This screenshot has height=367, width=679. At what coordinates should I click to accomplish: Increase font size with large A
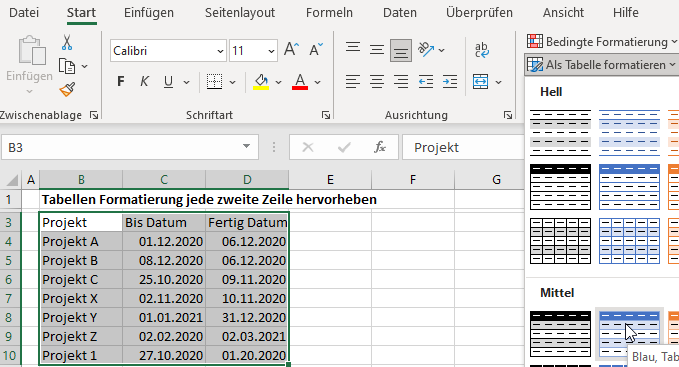pos(291,49)
